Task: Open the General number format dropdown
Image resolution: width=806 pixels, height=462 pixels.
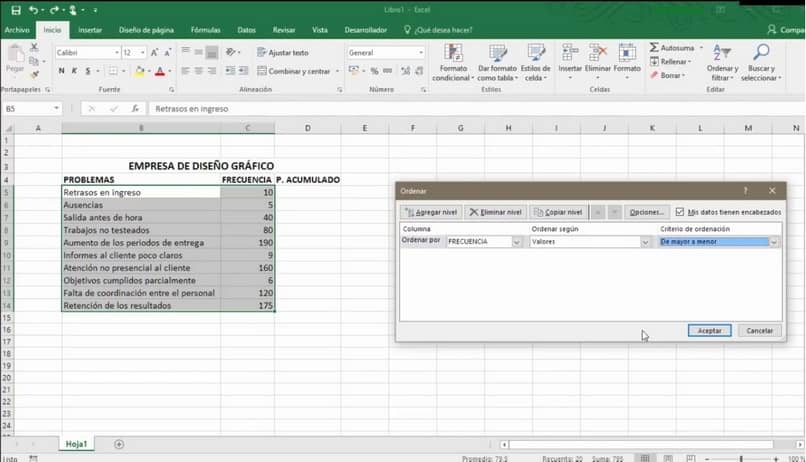Action: point(420,52)
